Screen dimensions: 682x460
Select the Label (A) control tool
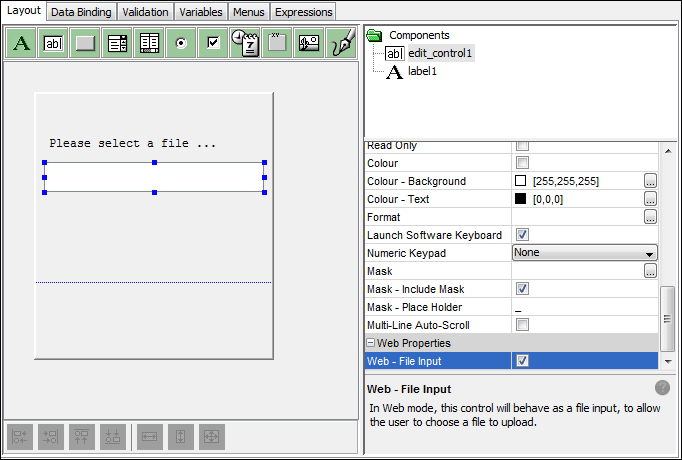[21, 43]
